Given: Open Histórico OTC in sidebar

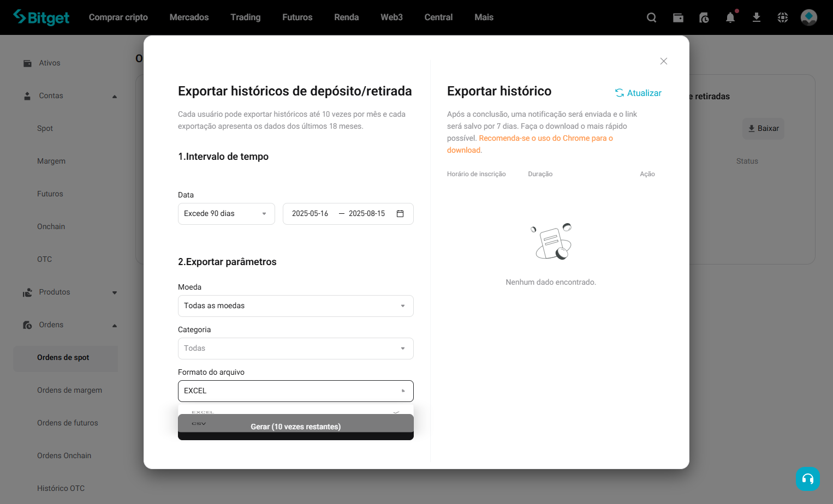Looking at the screenshot, I should click(x=61, y=489).
